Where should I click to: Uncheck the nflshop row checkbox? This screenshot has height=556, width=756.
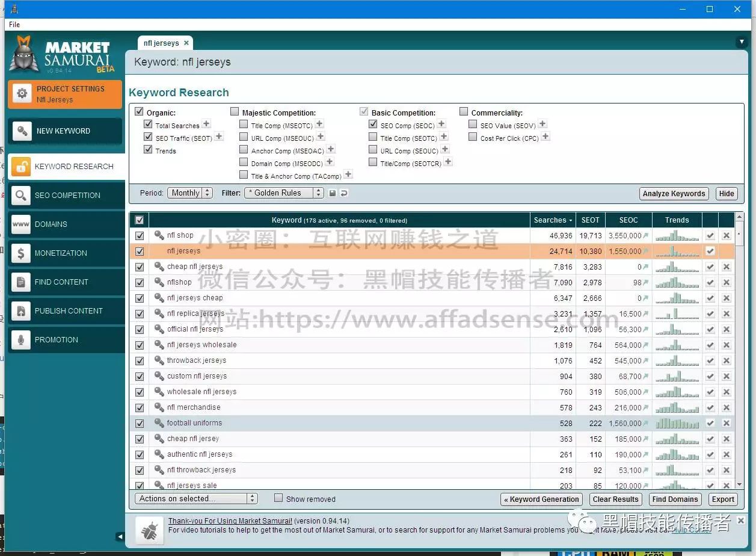point(140,283)
